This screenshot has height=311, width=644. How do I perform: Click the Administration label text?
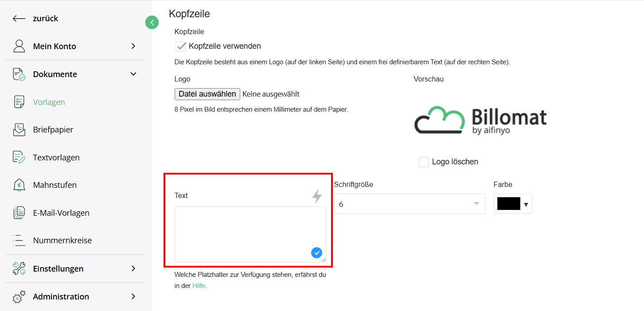tap(61, 296)
